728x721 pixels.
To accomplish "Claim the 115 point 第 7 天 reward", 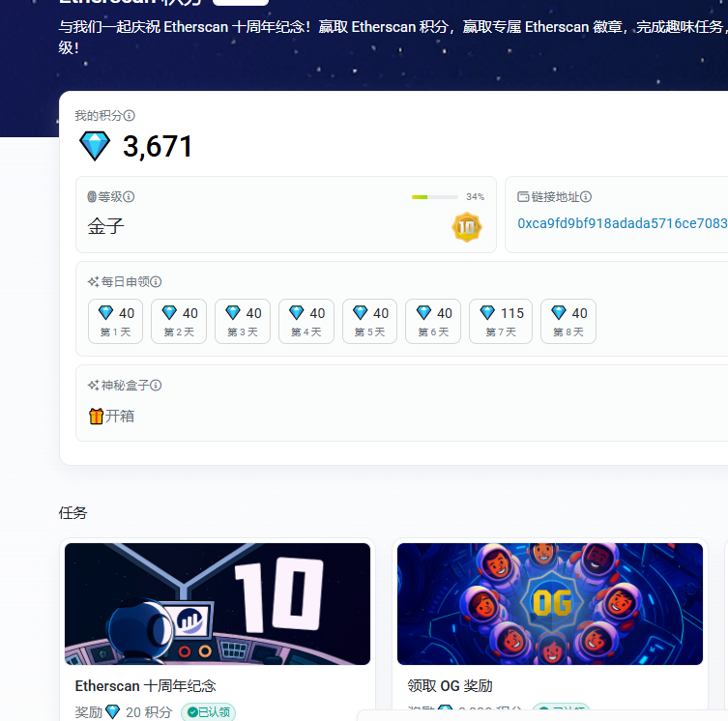I will [501, 321].
